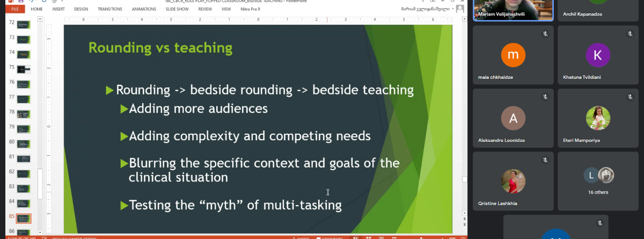Viewport: 644px width, 239px height.
Task: Select slide 77 thumbnail
Action: pyautogui.click(x=24, y=99)
